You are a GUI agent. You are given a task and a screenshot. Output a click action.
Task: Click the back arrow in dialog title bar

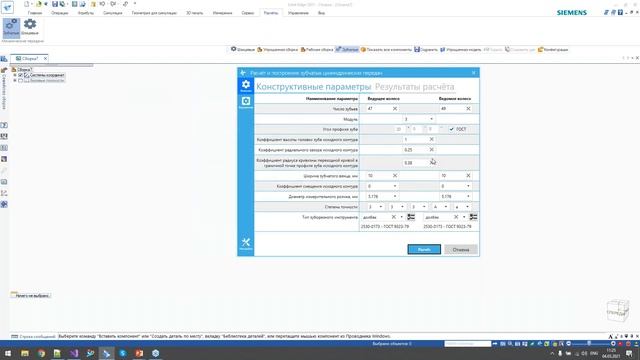[x=243, y=73]
